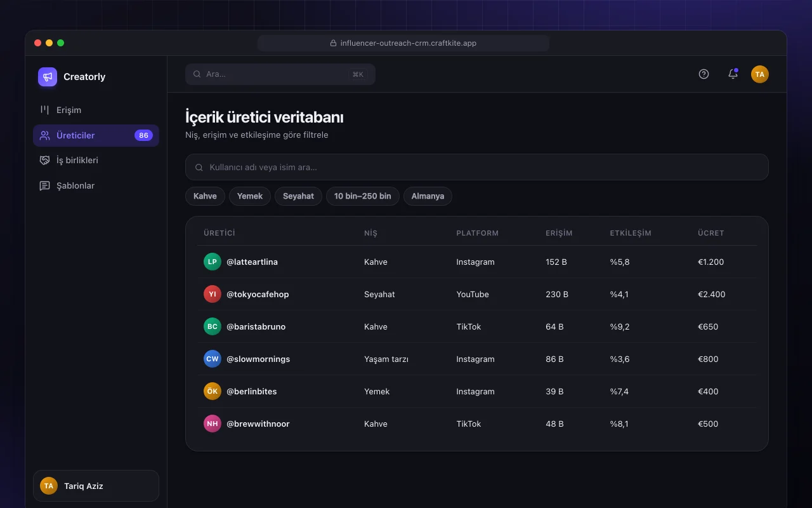Click the TA avatar in the top bar
The image size is (812, 508).
760,74
